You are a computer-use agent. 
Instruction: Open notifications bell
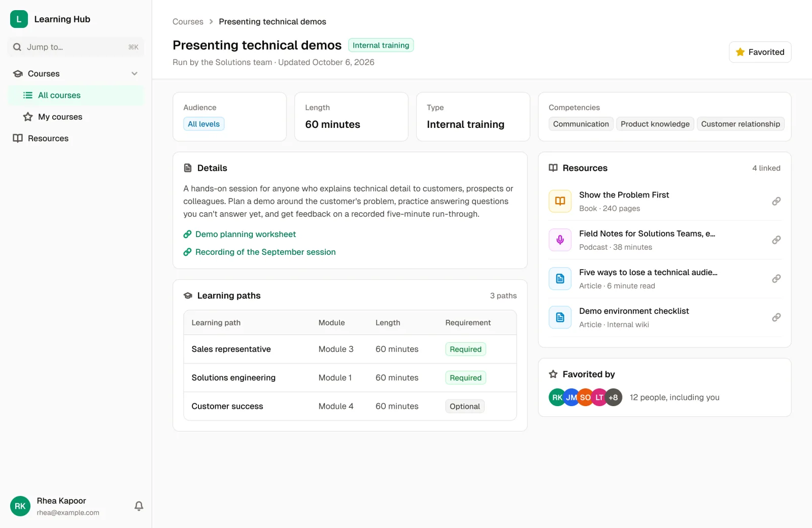point(139,506)
